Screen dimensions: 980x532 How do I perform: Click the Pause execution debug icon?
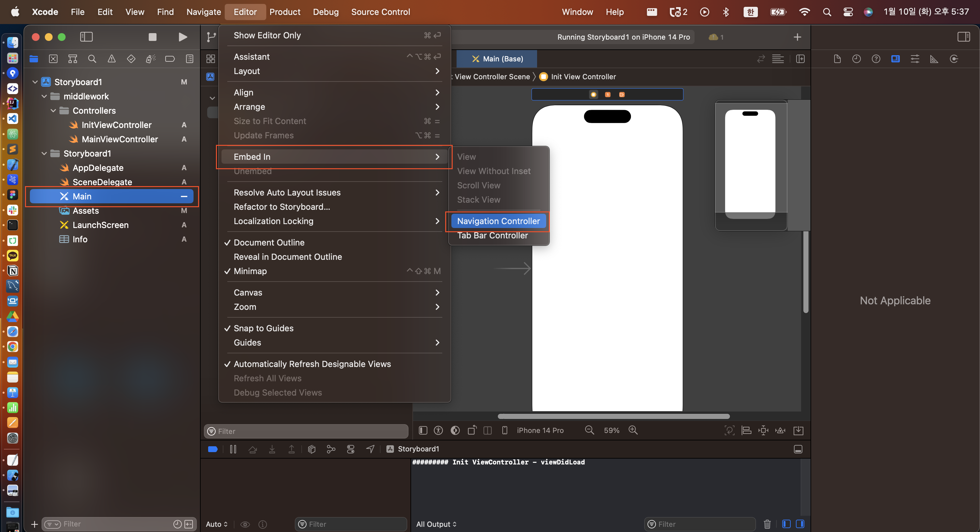point(233,450)
